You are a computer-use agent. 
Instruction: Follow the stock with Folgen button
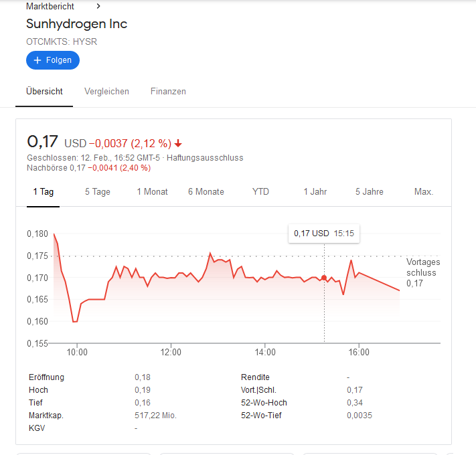(53, 60)
